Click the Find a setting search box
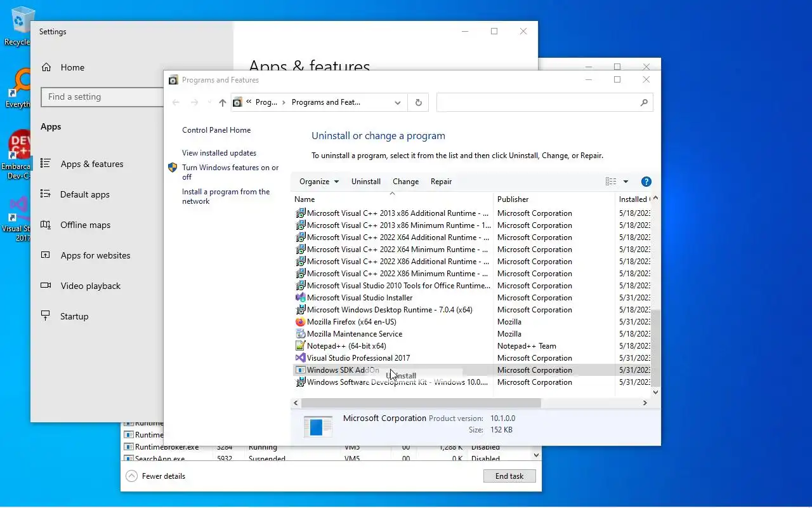The height and width of the screenshot is (508, 812). coord(101,97)
